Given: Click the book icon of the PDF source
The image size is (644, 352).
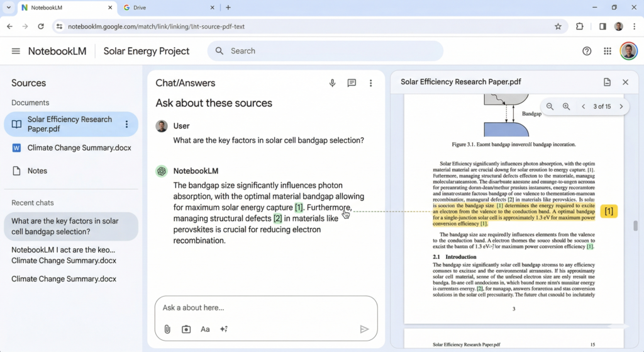Looking at the screenshot, I should pyautogui.click(x=16, y=124).
